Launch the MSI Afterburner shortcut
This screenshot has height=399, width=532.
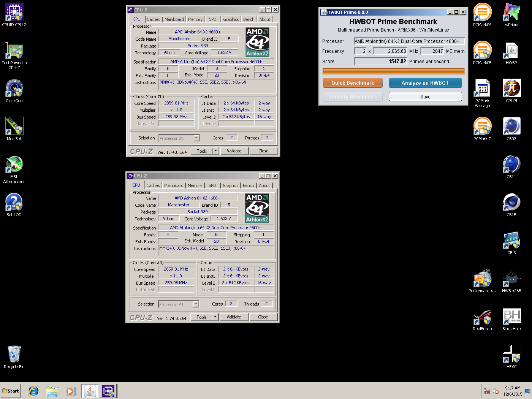tap(14, 169)
